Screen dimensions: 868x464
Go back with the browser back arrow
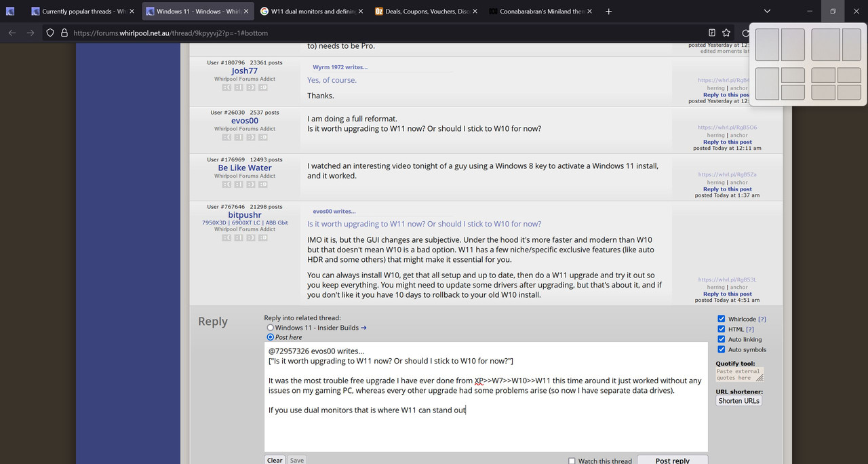12,33
